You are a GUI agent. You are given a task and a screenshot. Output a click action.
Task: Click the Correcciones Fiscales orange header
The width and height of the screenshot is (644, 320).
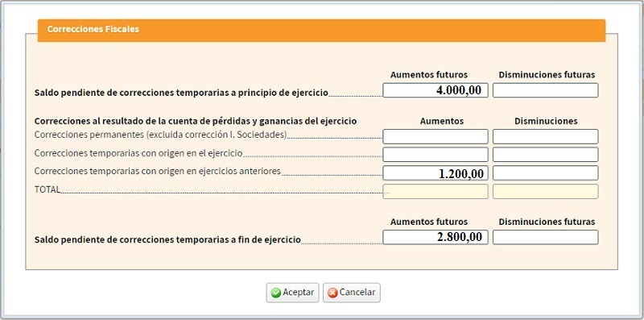(x=321, y=30)
